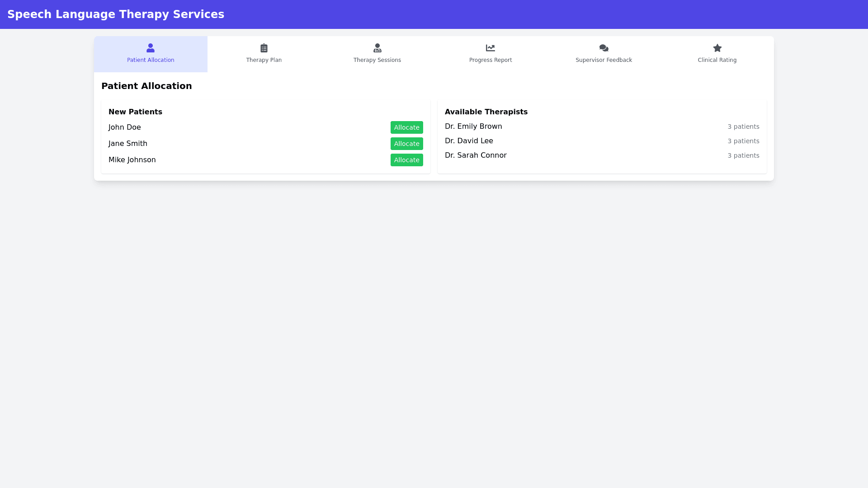Click Dr. Sarah Connor's patient count
This screenshot has width=868, height=488.
(x=743, y=155)
